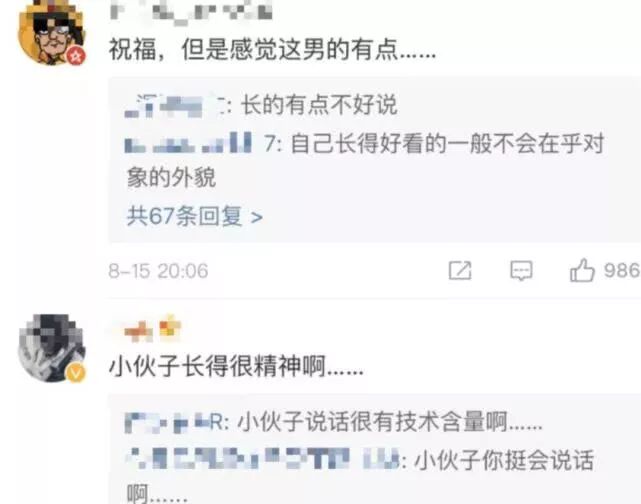Tap the reply 自己长得好看的一般不会在乎对象的外貌
The width and height of the screenshot is (641, 504).
[x=366, y=161]
